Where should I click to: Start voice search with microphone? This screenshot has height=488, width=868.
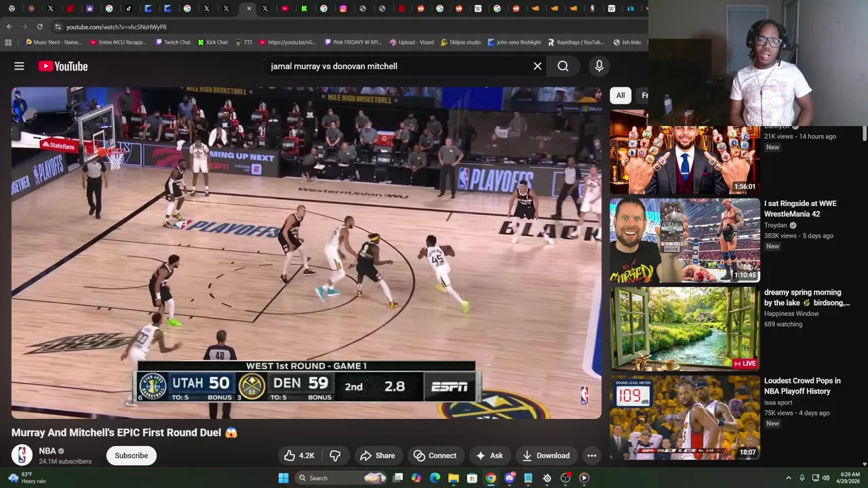(x=599, y=66)
